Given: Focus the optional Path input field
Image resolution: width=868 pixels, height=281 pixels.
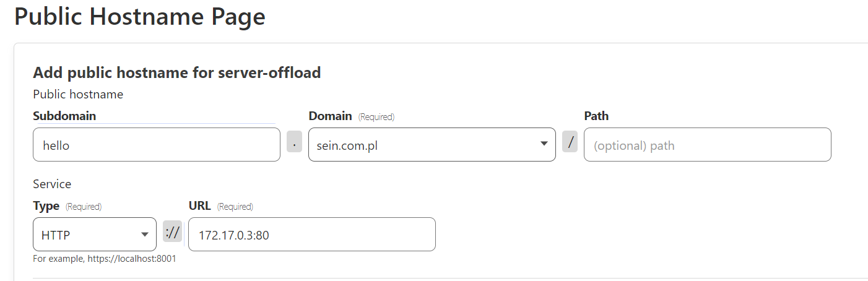Looking at the screenshot, I should pyautogui.click(x=707, y=145).
